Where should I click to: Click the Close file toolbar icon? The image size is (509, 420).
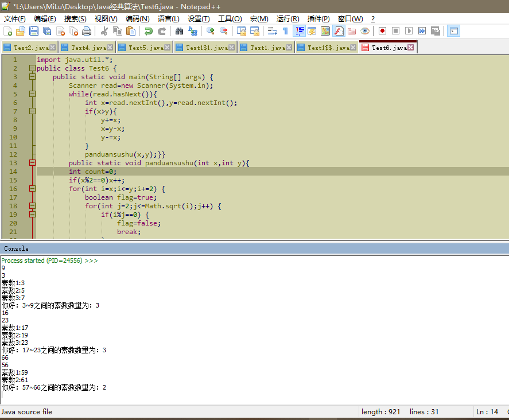click(60, 31)
